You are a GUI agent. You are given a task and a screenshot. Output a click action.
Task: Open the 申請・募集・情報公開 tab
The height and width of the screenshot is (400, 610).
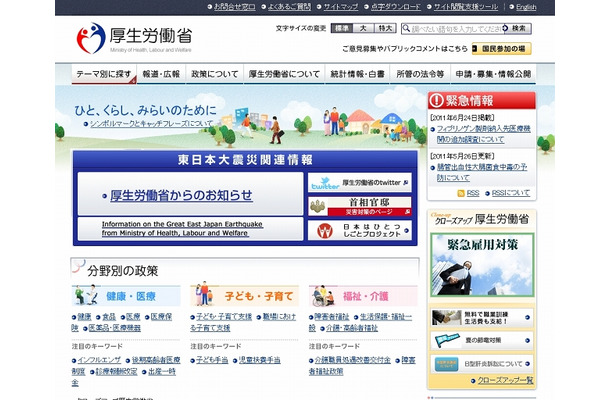[x=493, y=74]
